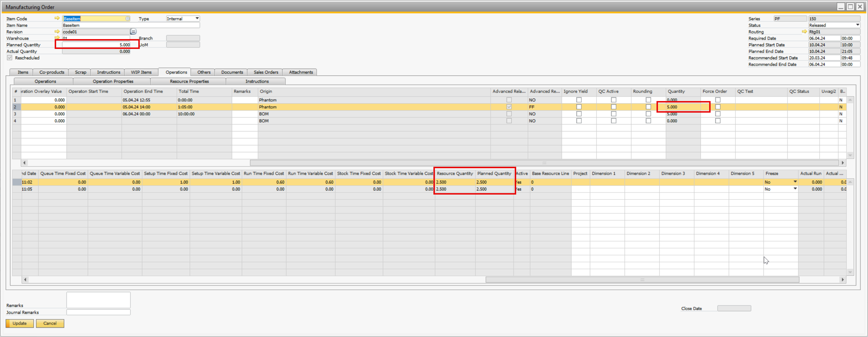Enable Ignore Yield on operation row 2

tap(579, 107)
